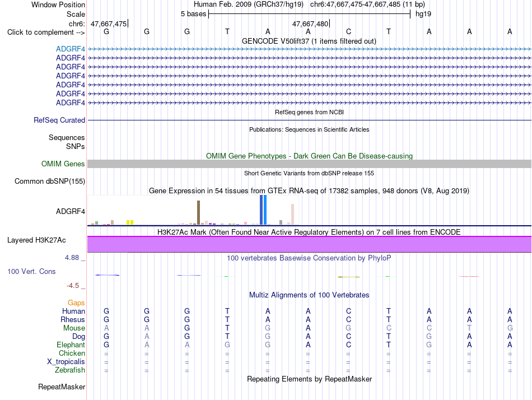Viewport: 532px width, 400px height.
Task: Click the X_tropicalis species label
Action: point(66,362)
